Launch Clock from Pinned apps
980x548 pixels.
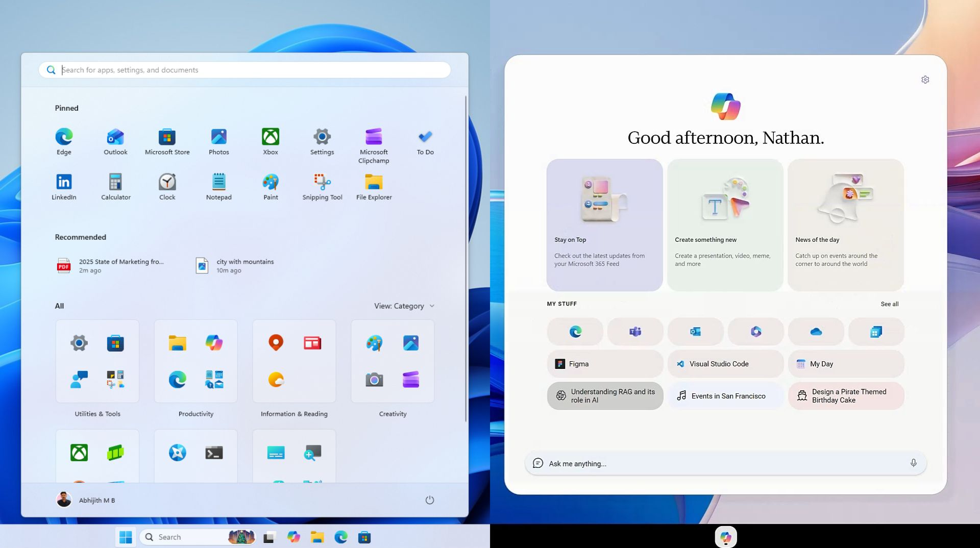tap(167, 187)
